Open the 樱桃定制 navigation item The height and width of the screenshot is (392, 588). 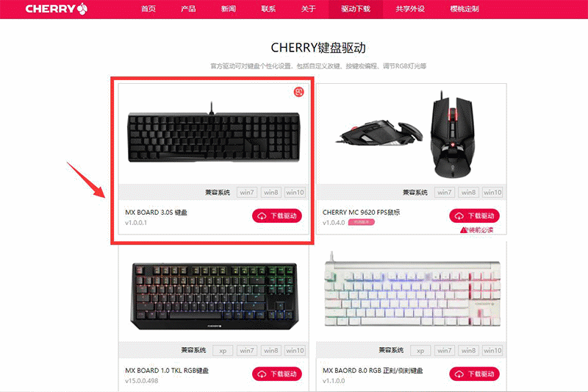click(465, 9)
